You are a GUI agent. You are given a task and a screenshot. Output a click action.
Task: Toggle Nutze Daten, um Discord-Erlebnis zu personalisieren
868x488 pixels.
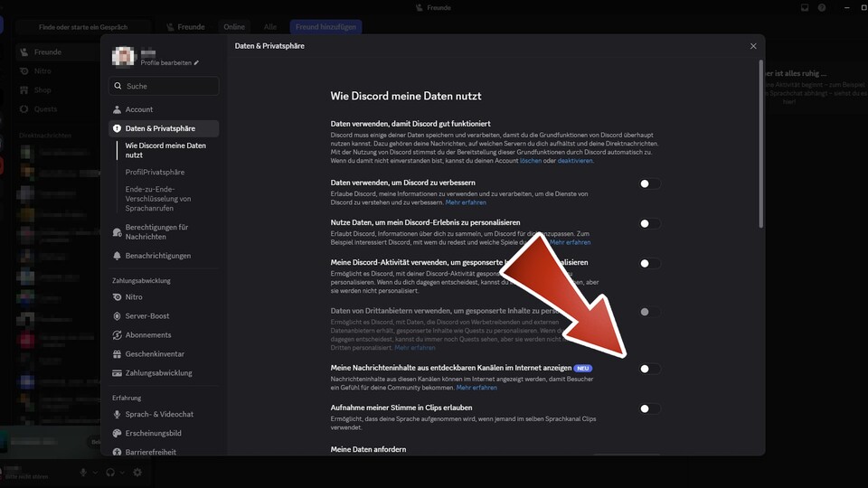649,223
